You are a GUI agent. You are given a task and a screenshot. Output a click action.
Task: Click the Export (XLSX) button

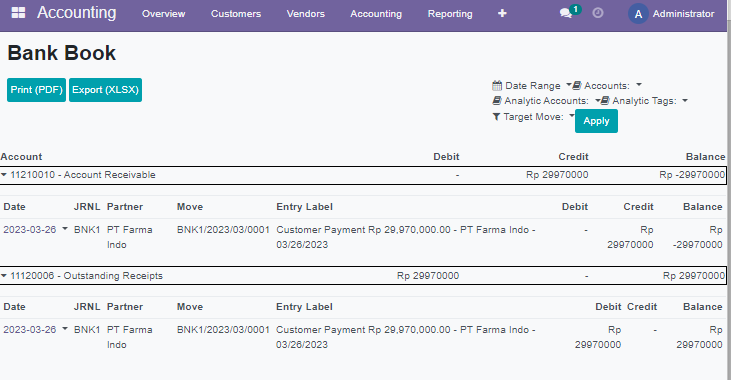(x=105, y=90)
